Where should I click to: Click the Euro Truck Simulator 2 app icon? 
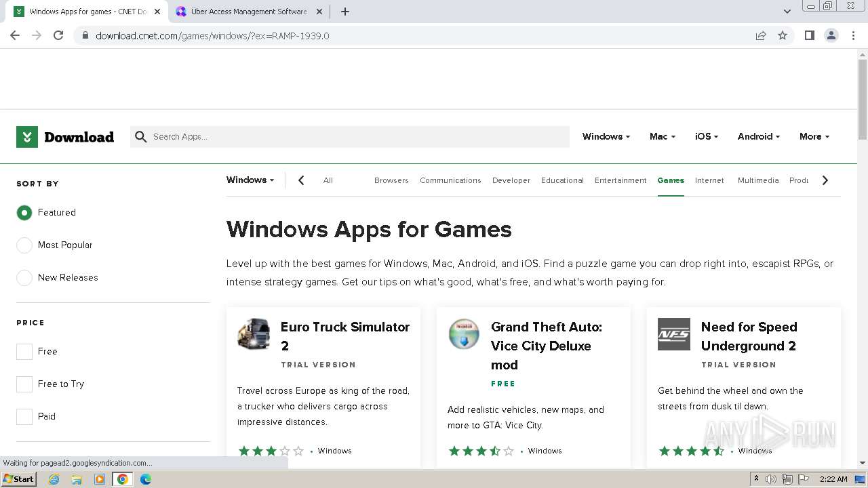[254, 334]
